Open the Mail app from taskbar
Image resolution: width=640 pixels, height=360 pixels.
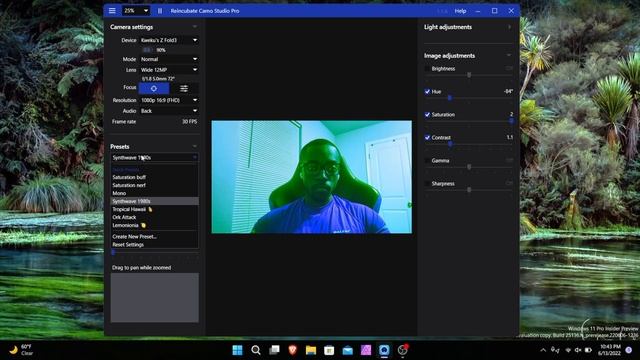[x=347, y=350]
